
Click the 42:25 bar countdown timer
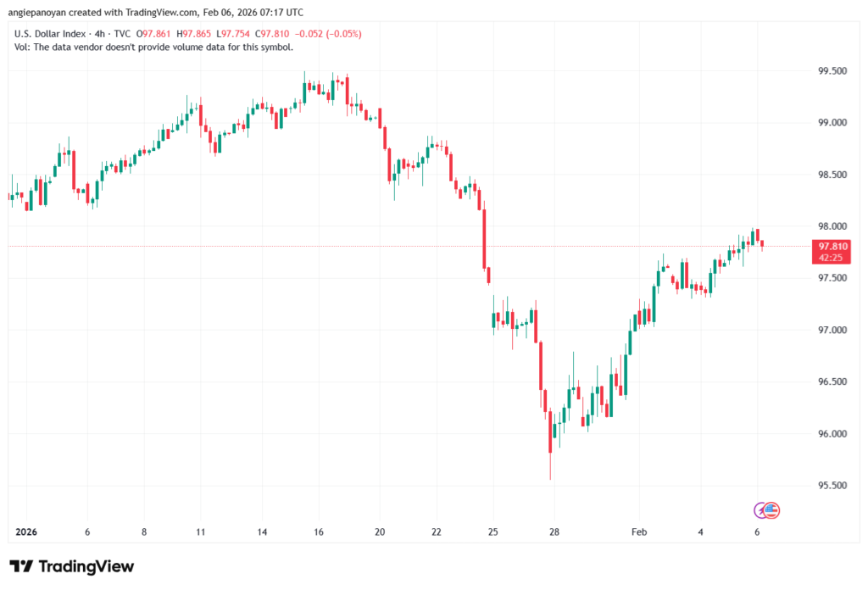coord(830,257)
